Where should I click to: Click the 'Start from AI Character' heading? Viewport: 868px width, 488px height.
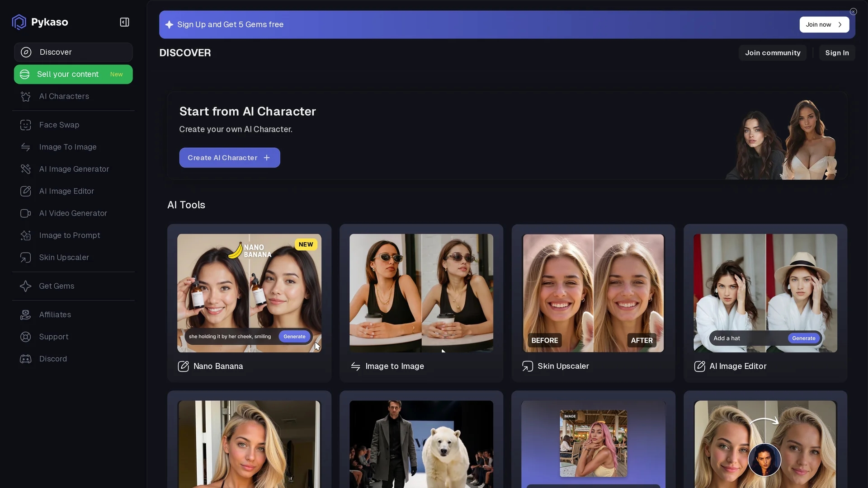248,112
